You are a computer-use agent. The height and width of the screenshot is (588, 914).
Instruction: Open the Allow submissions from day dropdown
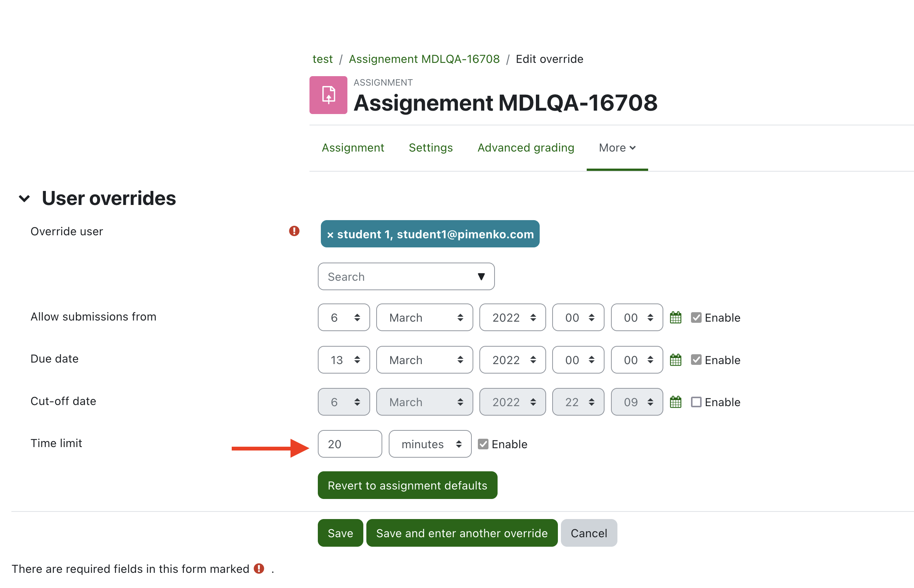point(344,317)
